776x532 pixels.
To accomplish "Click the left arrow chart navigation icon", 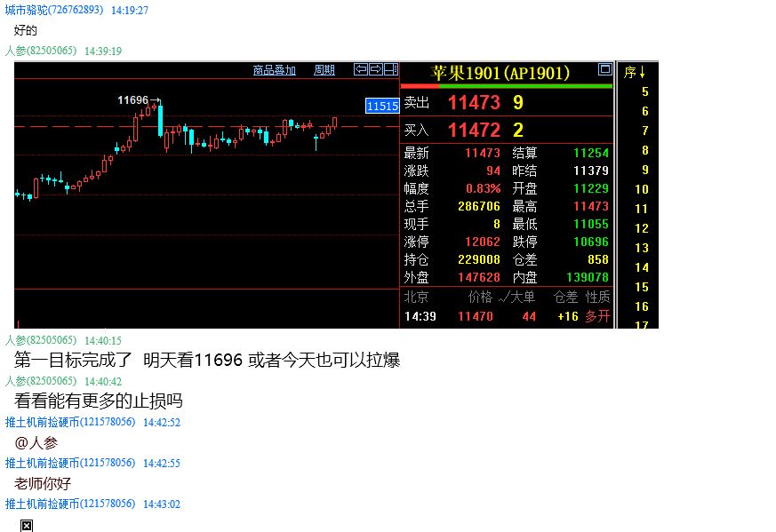I will coord(361,69).
